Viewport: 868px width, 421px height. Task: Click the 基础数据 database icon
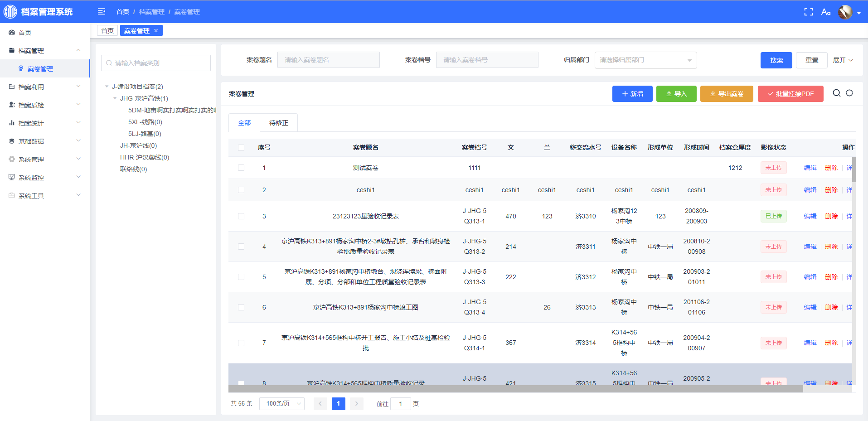tap(12, 141)
